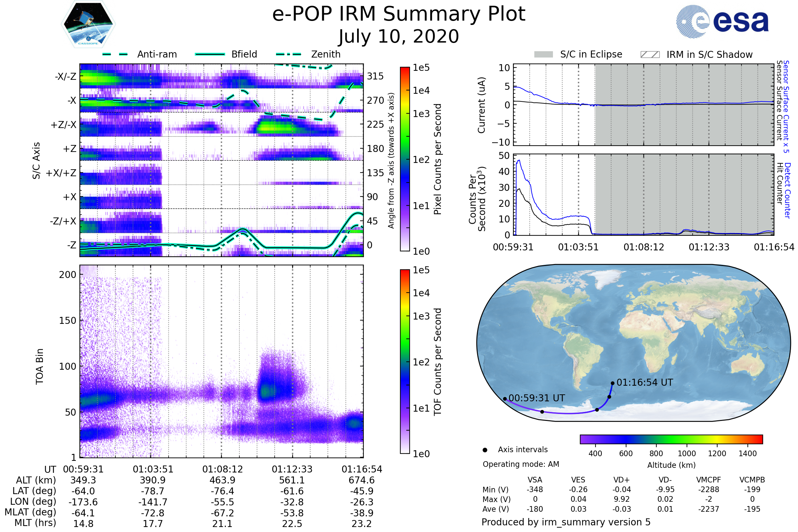This screenshot has height=532, width=798.
Task: Click the 00:59:31 UT orbit start point
Action: (505, 399)
